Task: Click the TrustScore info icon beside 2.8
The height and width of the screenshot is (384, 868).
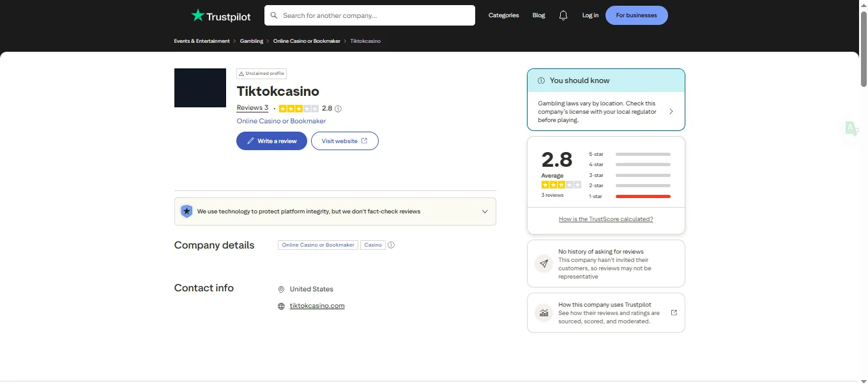Action: (339, 109)
